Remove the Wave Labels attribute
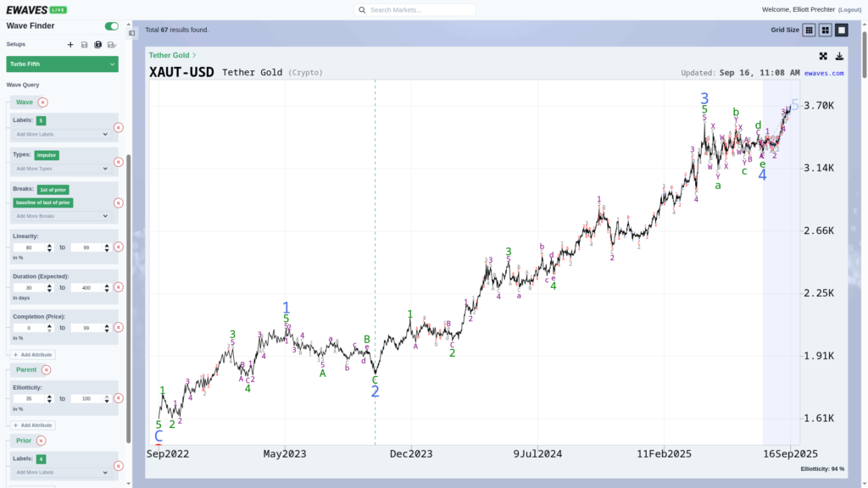The width and height of the screenshot is (868, 488). pos(119,128)
